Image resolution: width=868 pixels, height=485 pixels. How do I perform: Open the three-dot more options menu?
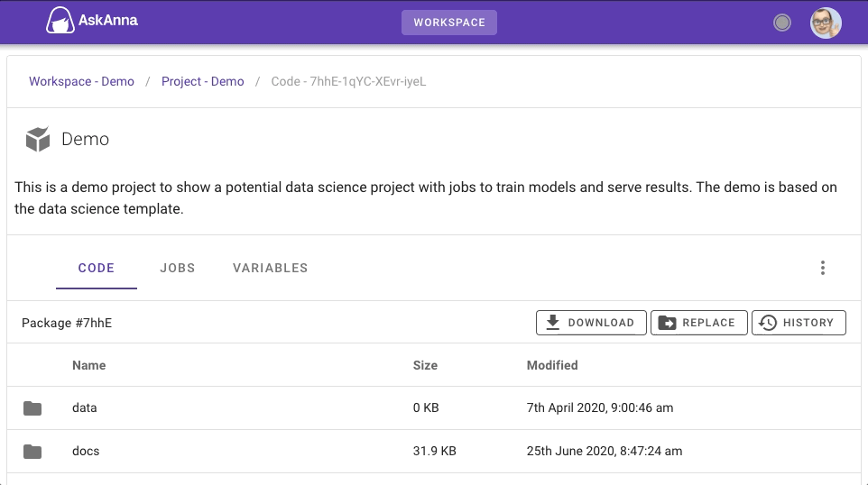coord(823,268)
